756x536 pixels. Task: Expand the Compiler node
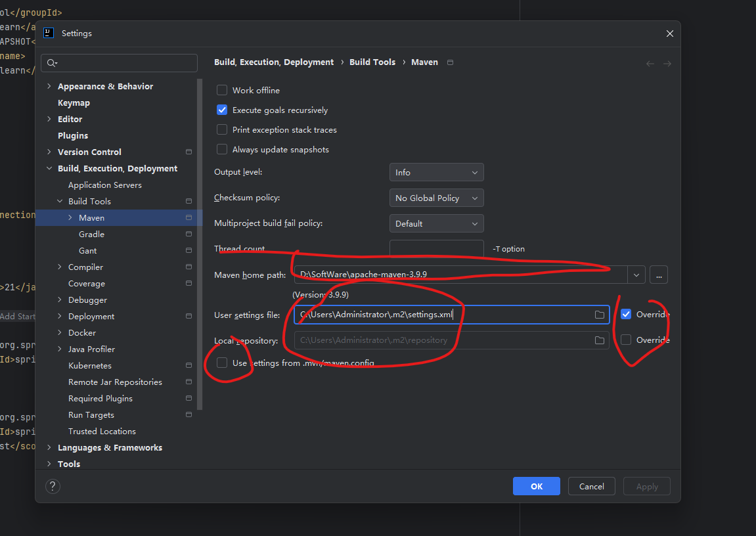tap(59, 267)
